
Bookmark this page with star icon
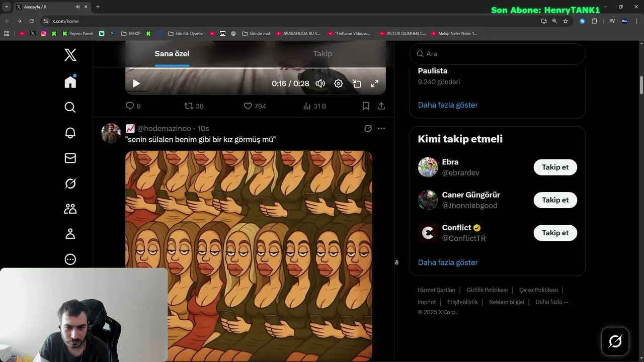click(566, 21)
